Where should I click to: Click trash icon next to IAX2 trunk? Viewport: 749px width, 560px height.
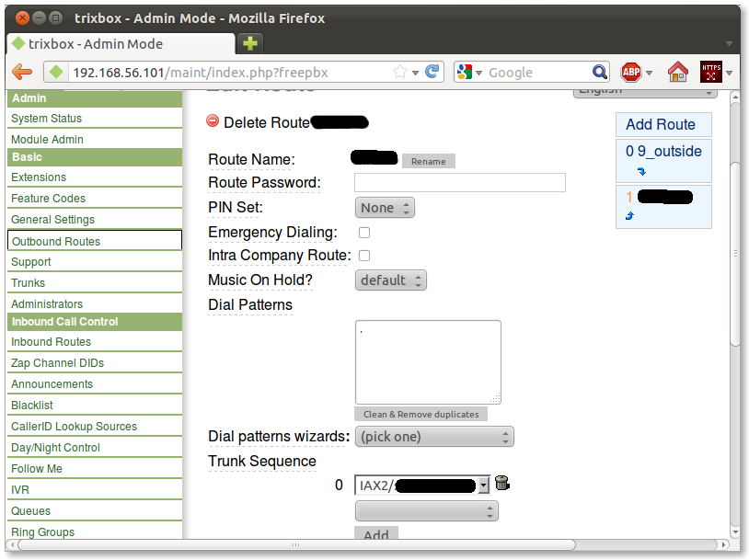coord(502,483)
